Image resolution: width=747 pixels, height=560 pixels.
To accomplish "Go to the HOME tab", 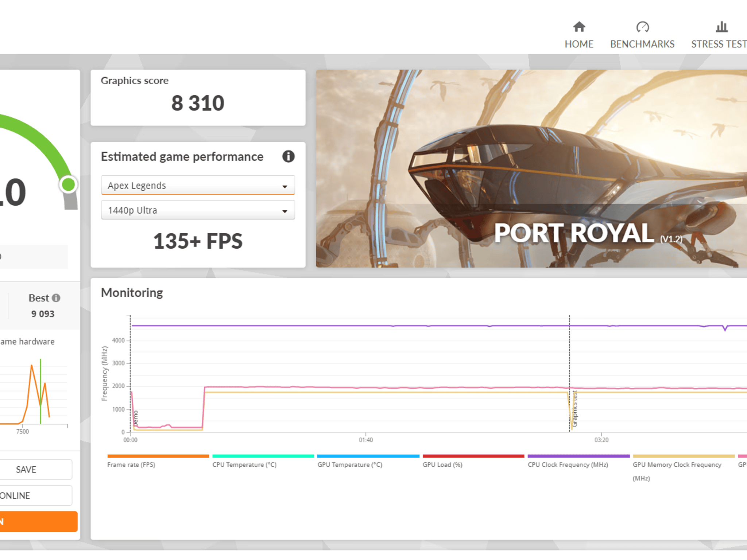I will [579, 44].
